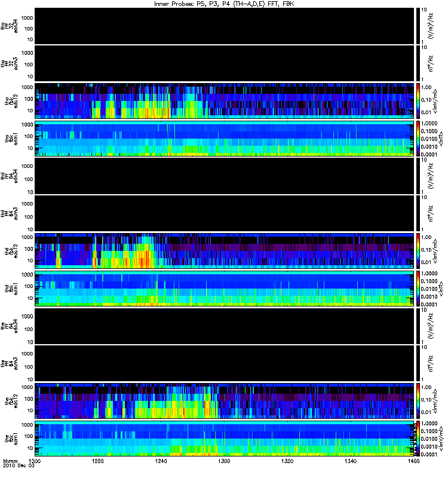Select the the fbk edc12 spectrogram panel
The width and height of the screenshot is (448, 478).
pyautogui.click(x=225, y=401)
